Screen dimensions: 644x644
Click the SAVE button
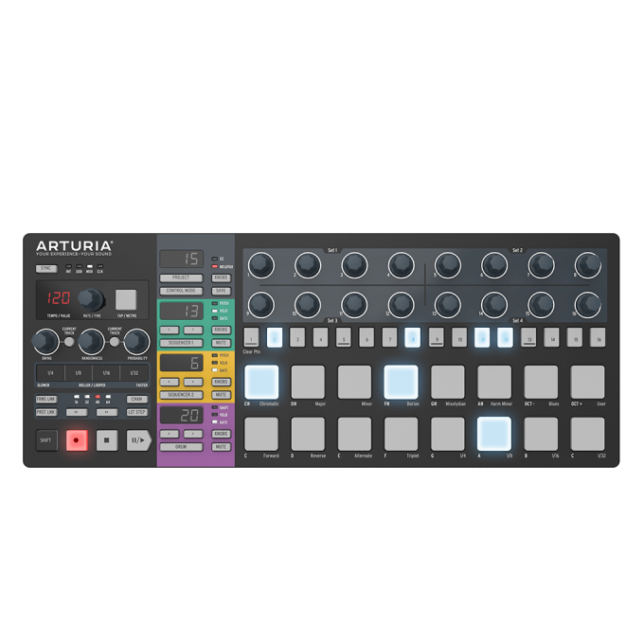point(221,291)
